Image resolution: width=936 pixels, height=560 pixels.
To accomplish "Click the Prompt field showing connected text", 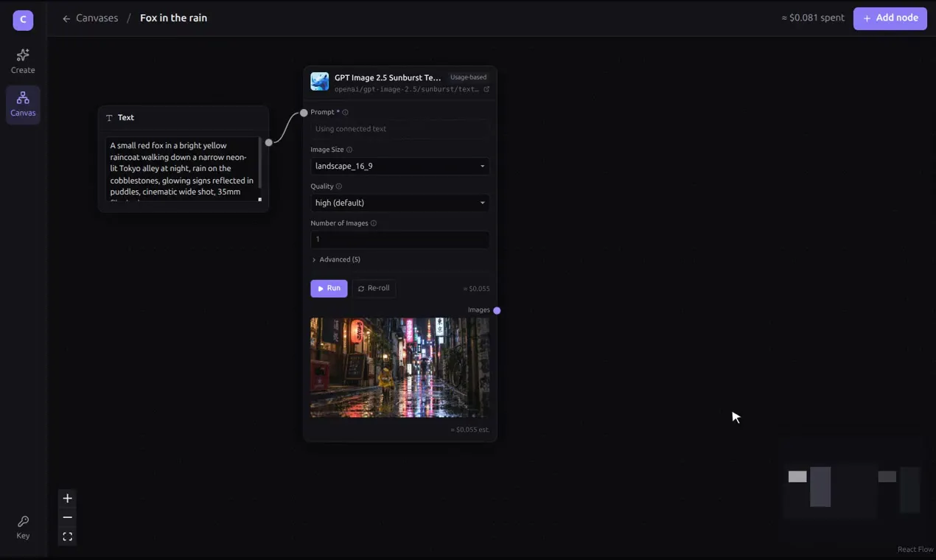I will coord(400,129).
